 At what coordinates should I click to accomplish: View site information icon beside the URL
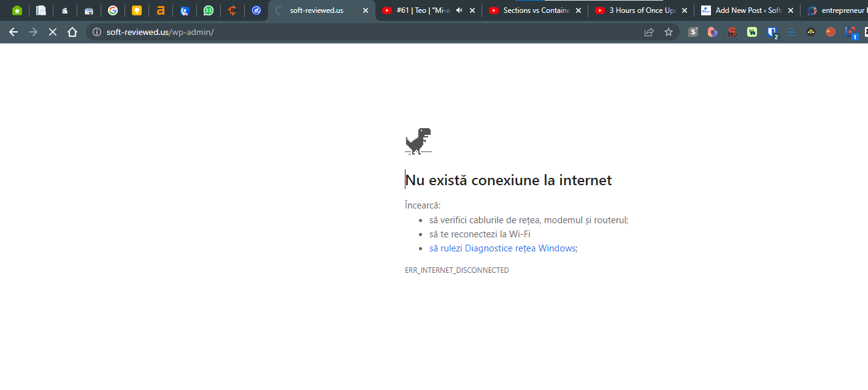point(96,32)
